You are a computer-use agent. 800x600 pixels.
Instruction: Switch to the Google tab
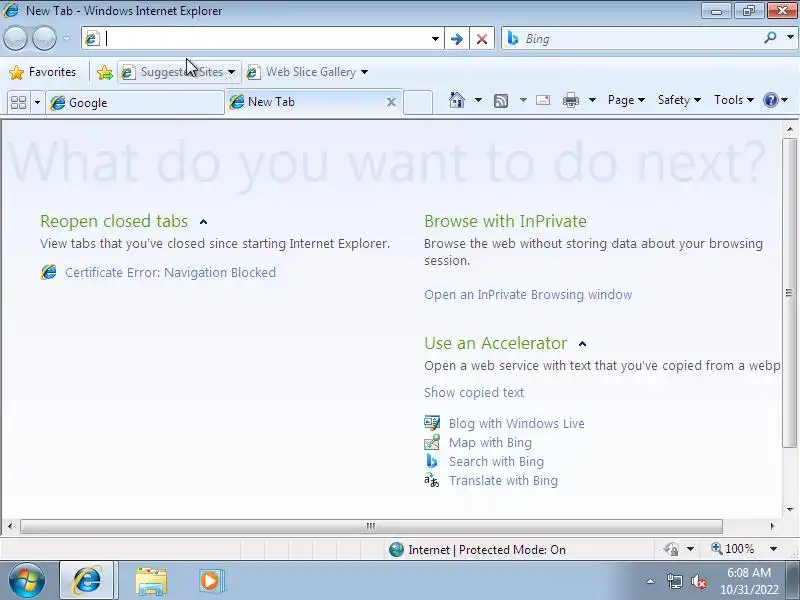[135, 103]
